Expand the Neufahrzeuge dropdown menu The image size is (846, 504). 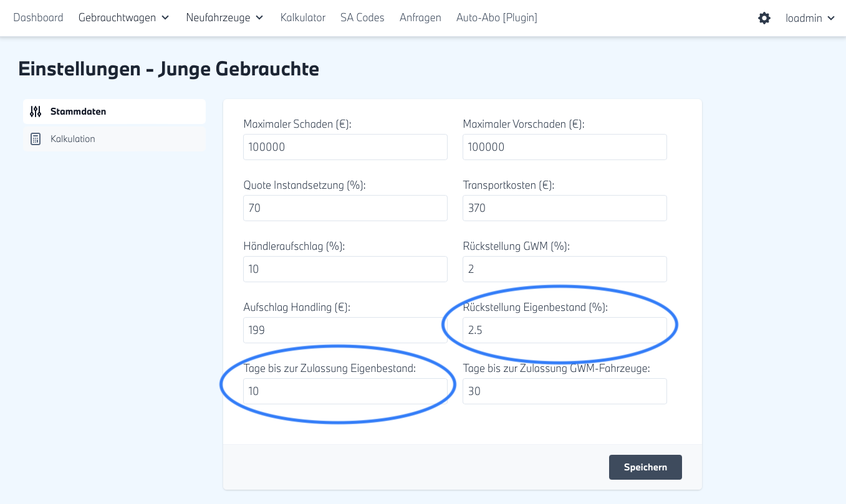(x=224, y=18)
